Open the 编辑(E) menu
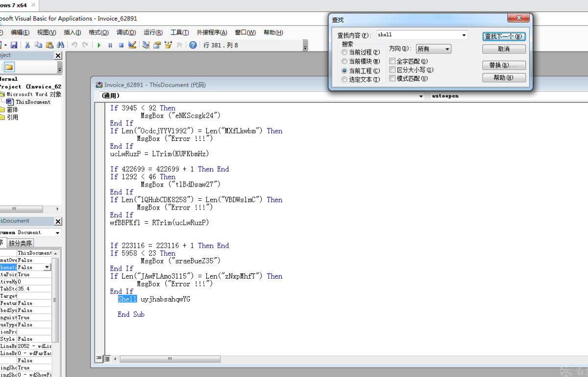The image size is (588, 377). (x=20, y=32)
